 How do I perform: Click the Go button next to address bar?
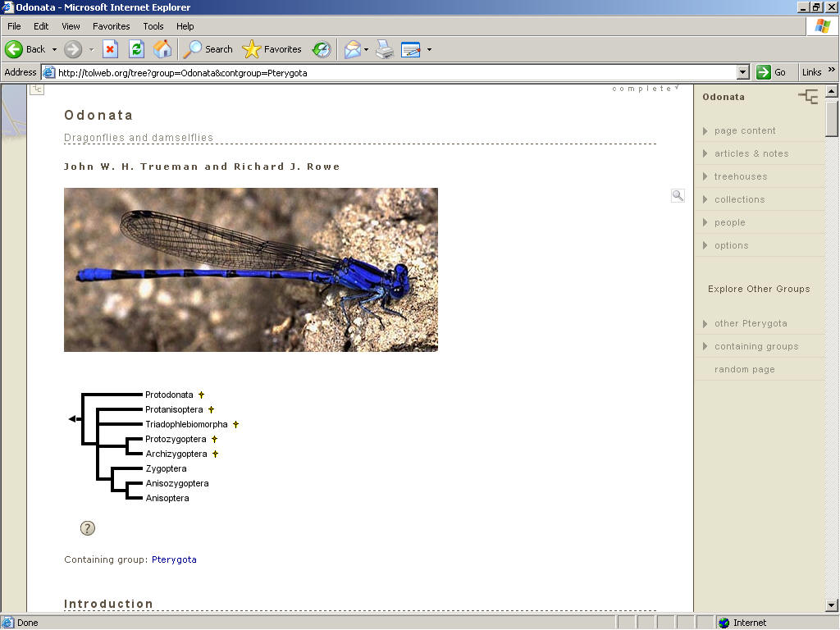pos(772,72)
